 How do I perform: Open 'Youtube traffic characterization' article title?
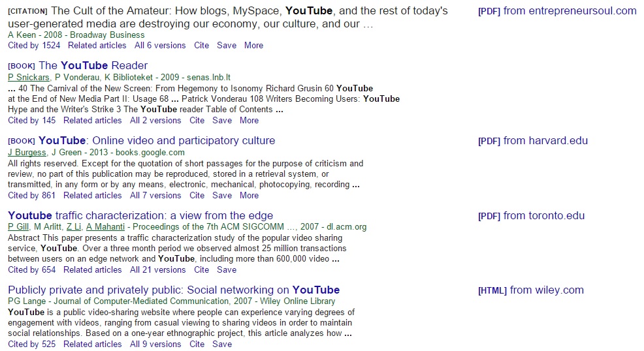tap(140, 216)
